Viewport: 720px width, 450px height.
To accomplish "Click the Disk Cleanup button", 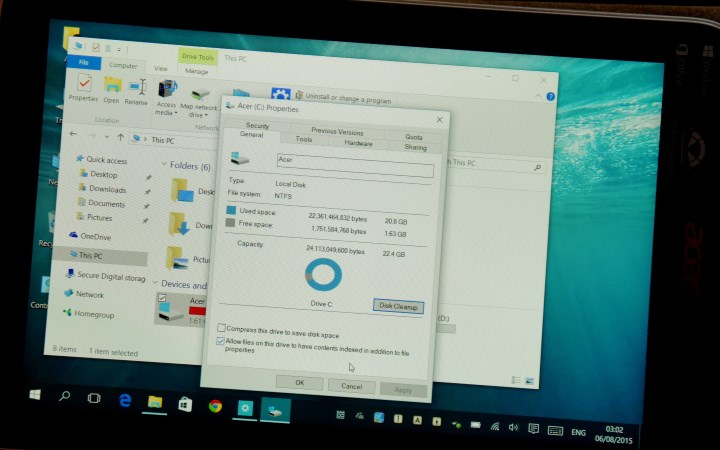I will point(398,306).
